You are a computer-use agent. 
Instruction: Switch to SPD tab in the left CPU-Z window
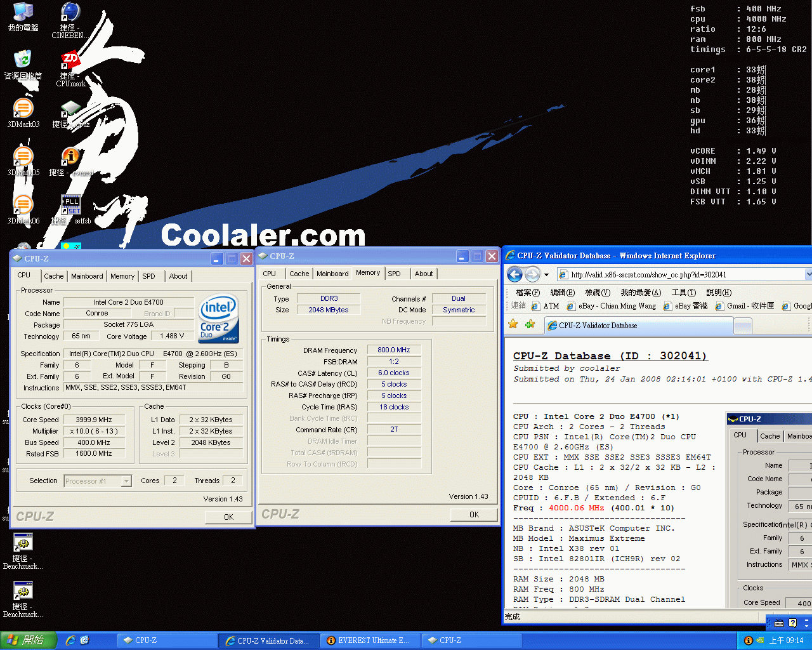point(148,276)
